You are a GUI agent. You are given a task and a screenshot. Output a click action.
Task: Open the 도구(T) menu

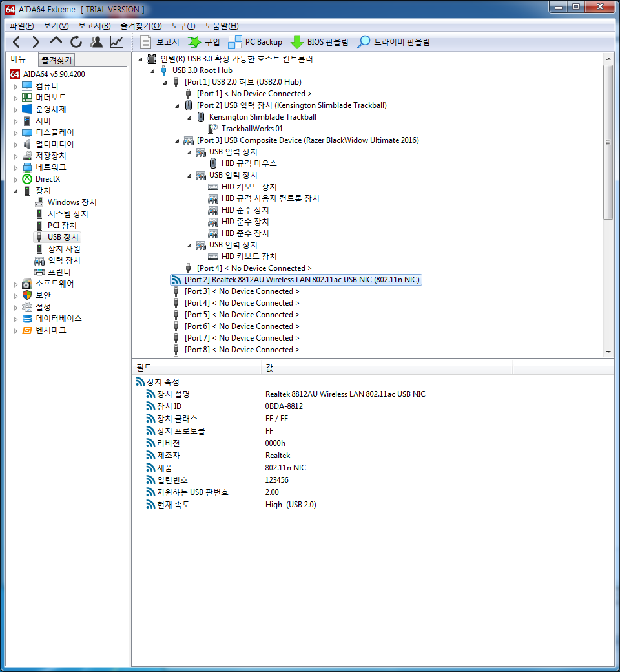tap(183, 26)
